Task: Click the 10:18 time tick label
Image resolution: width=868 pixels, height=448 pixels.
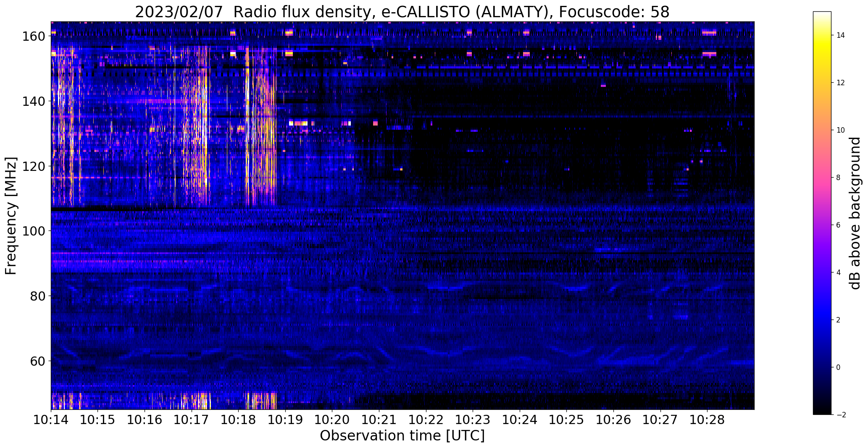Action: point(238,420)
